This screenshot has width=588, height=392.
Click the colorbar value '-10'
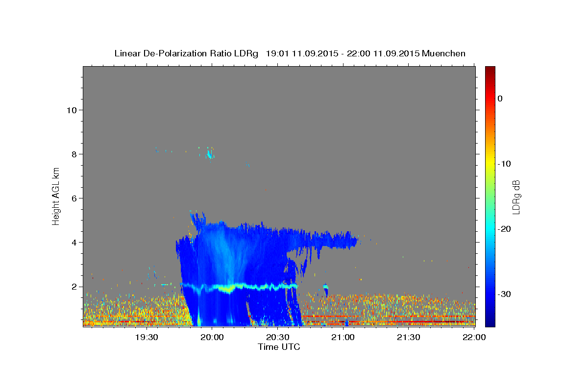point(504,164)
